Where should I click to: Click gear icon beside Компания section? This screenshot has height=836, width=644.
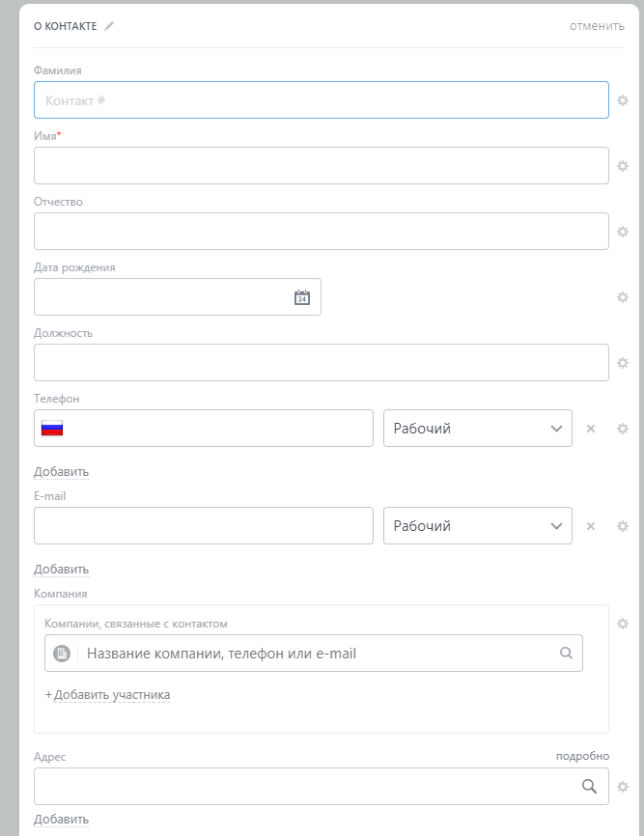pyautogui.click(x=623, y=624)
